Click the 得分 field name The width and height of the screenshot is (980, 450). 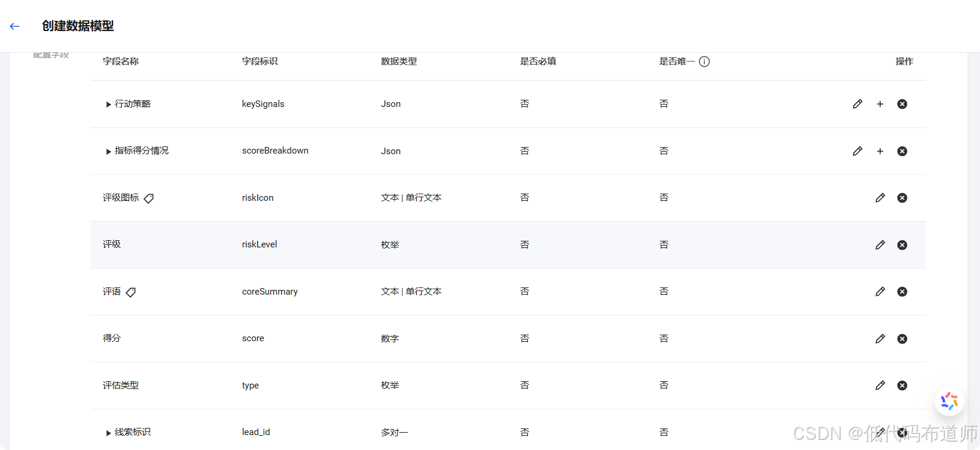pyautogui.click(x=112, y=338)
